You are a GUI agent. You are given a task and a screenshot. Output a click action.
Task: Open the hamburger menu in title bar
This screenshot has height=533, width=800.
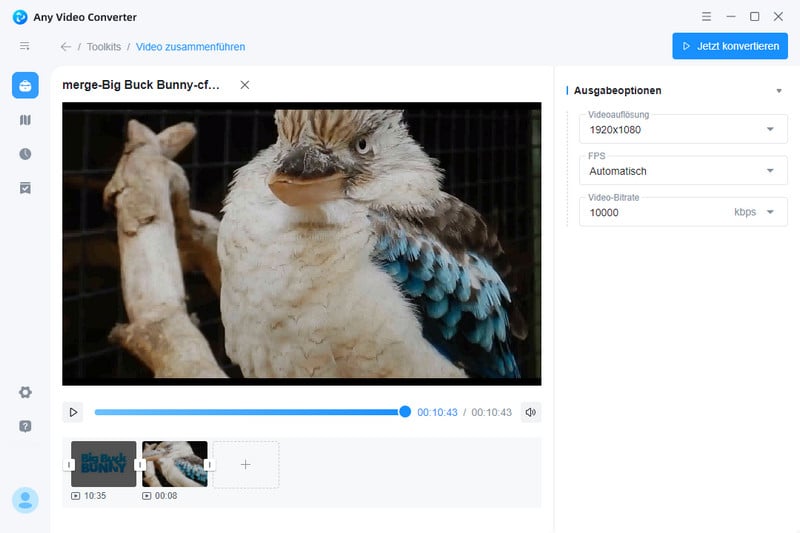pos(706,17)
